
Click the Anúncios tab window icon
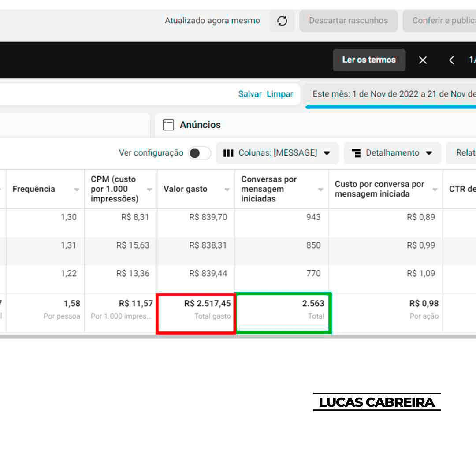[168, 125]
